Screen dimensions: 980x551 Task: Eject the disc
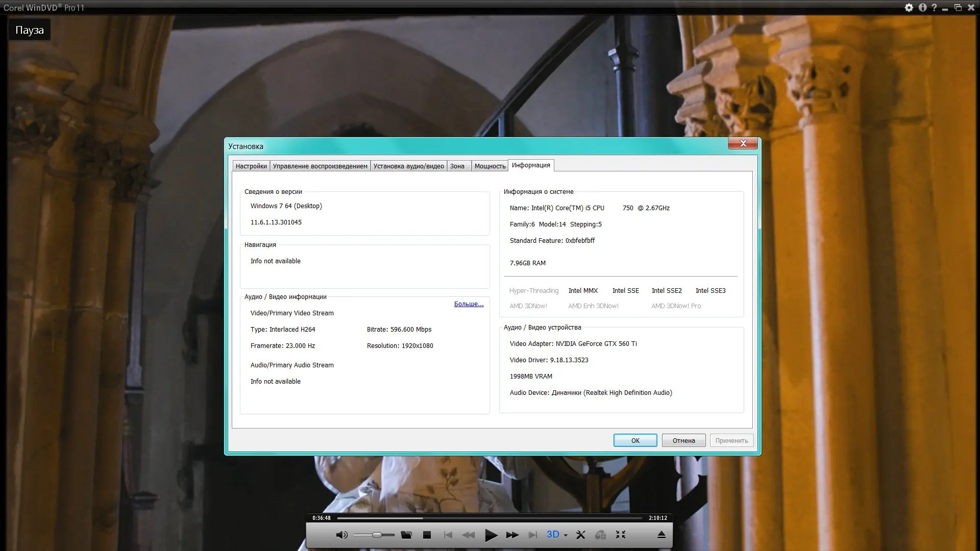tap(661, 535)
